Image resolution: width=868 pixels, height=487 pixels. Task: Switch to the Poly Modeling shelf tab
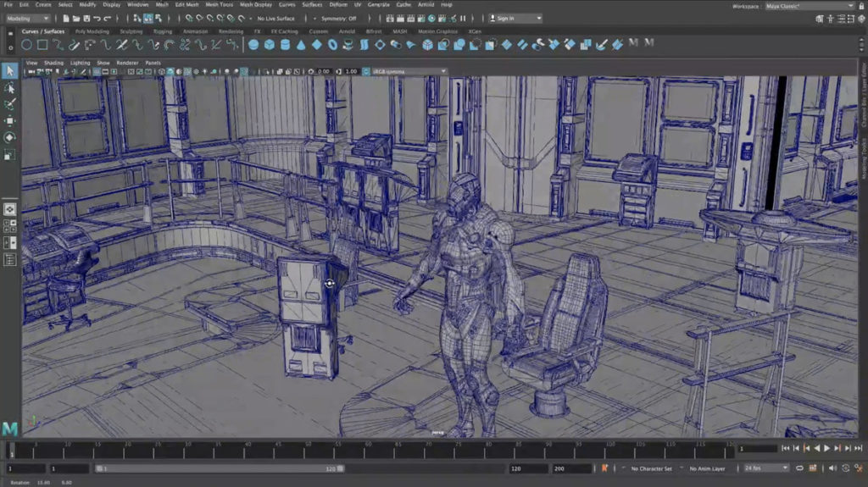pyautogui.click(x=92, y=31)
